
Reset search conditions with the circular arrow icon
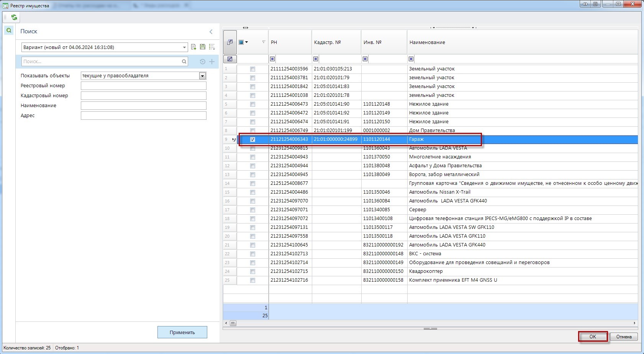203,62
